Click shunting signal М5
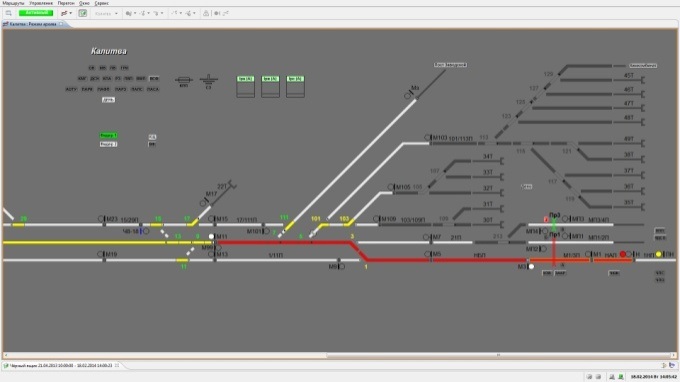This screenshot has width=680, height=382. tap(427, 254)
